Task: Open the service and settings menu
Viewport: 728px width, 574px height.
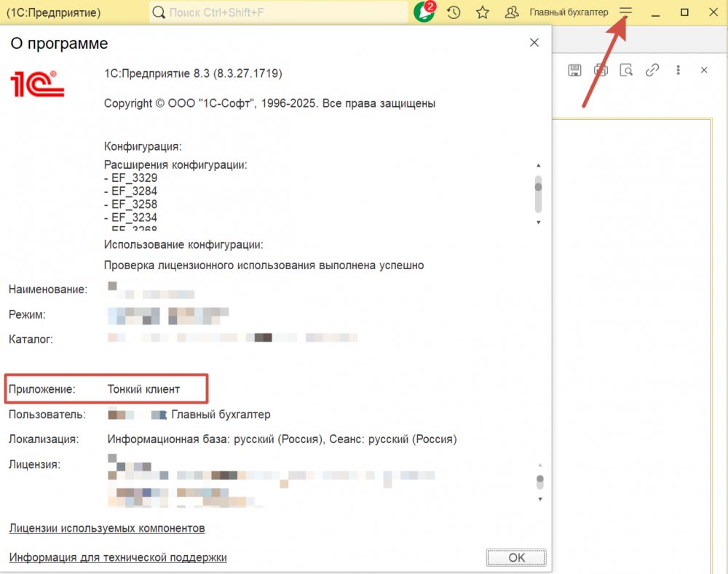Action: [x=626, y=12]
